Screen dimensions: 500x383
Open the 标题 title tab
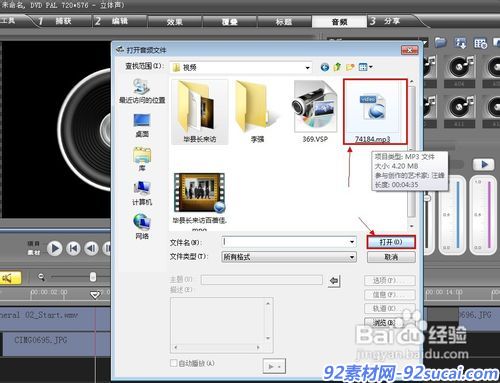coord(284,22)
